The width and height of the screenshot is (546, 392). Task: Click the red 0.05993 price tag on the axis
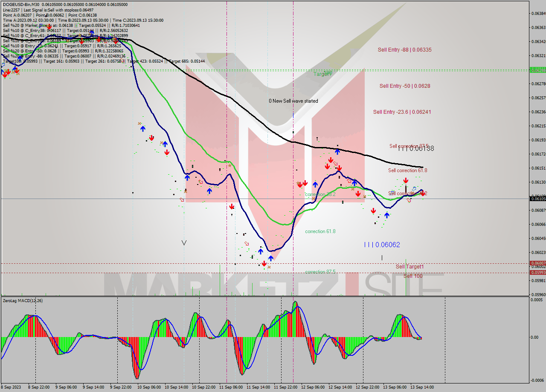[537, 272]
